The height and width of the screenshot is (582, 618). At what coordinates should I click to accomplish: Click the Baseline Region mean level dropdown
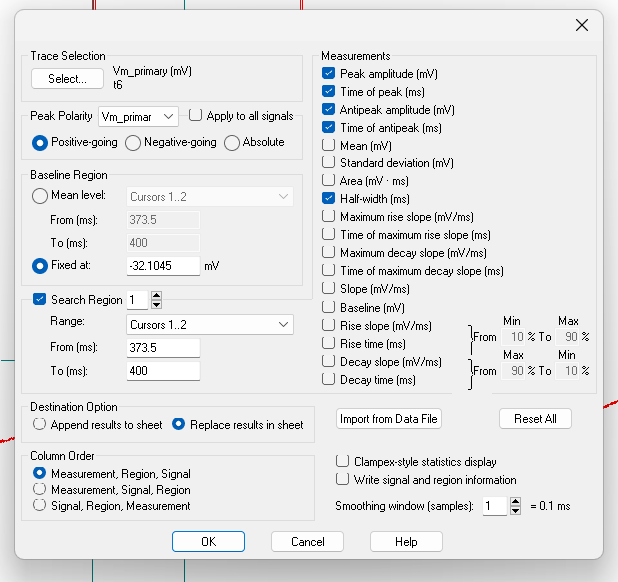210,197
